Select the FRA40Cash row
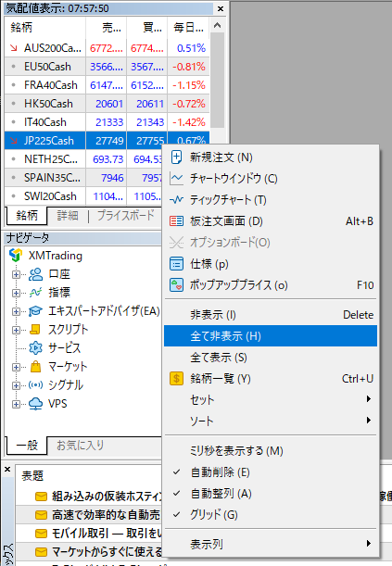Screen dimensions: 392x566 click(107, 85)
